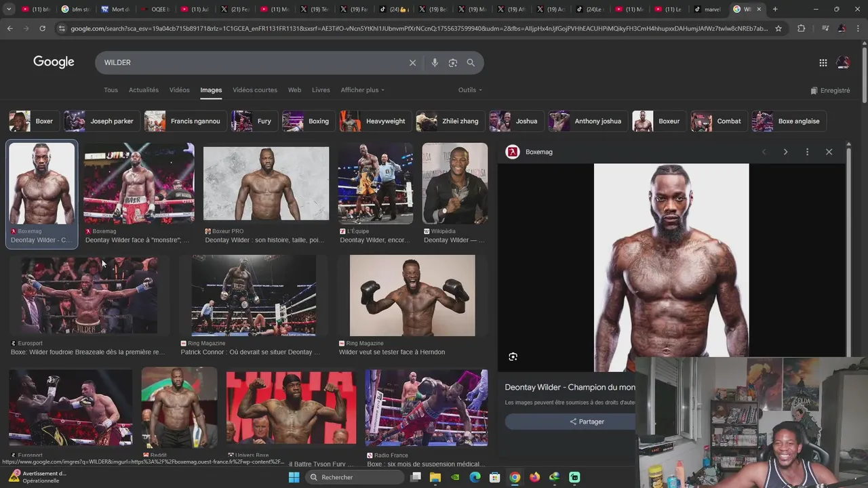868x488 pixels.
Task: Switch to the Livres tab
Action: click(x=321, y=89)
